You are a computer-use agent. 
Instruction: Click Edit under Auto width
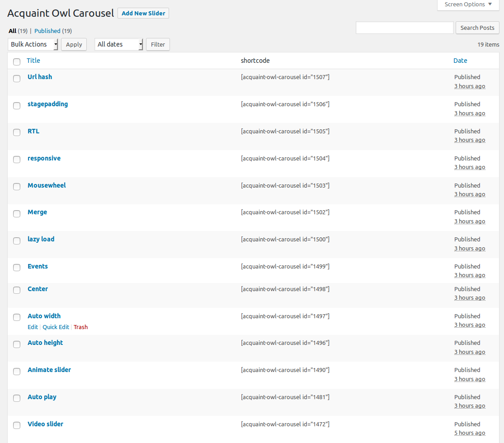click(x=33, y=327)
